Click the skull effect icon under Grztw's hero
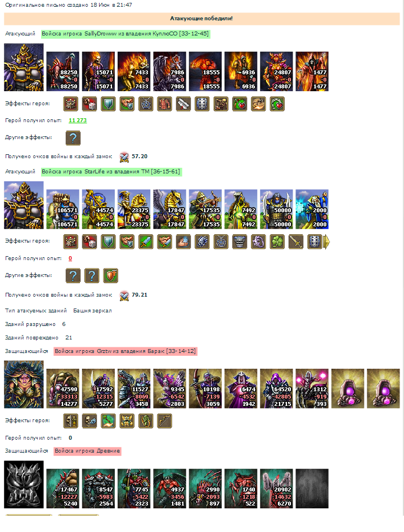Image resolution: width=404 pixels, height=532 pixels. [89, 421]
